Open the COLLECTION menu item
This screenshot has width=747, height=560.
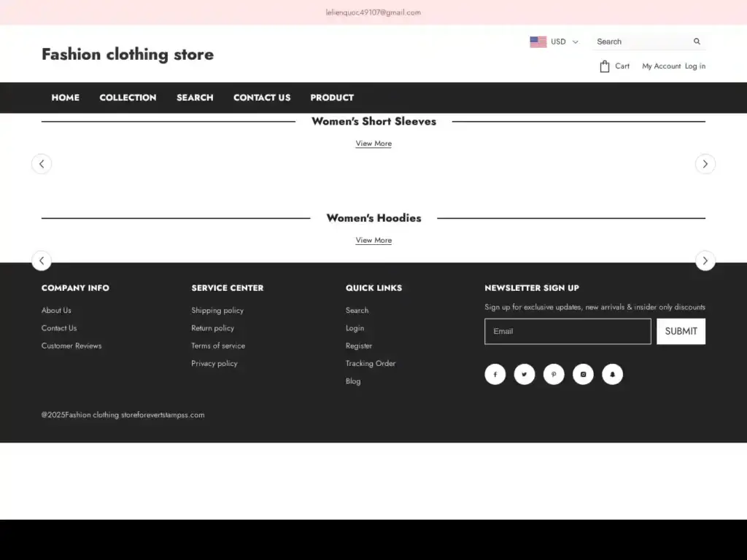[128, 98]
